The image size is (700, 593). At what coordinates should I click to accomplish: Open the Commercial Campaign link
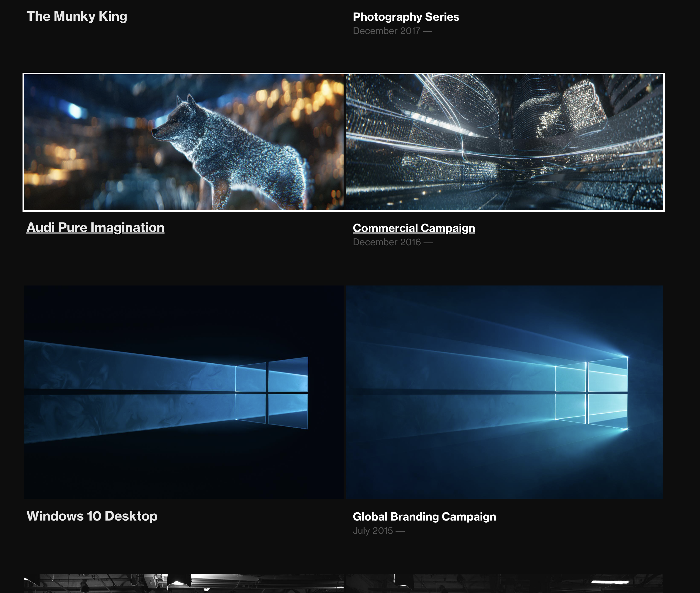(x=414, y=228)
